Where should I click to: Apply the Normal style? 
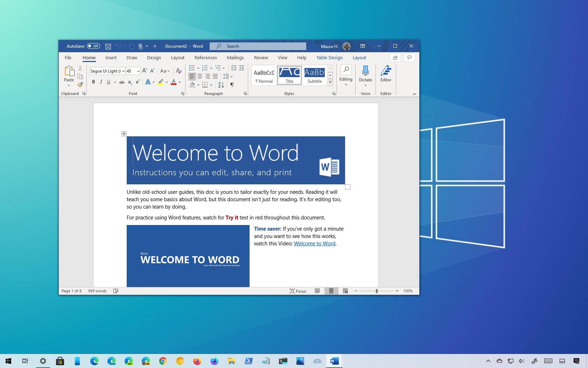(x=264, y=75)
